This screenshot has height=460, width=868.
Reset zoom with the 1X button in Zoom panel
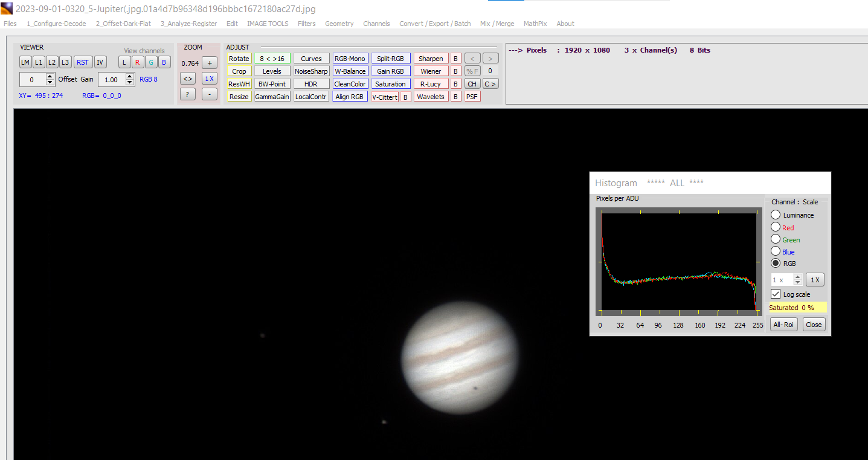pyautogui.click(x=209, y=79)
